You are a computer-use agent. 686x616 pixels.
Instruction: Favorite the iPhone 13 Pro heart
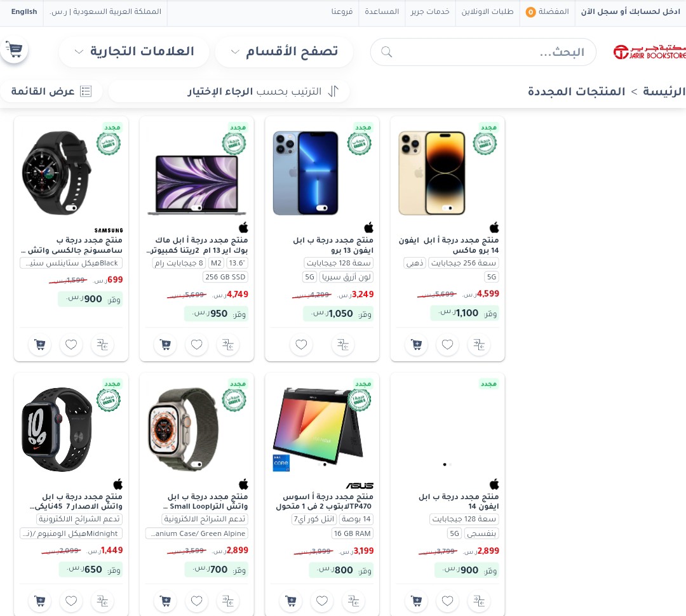coord(301,345)
